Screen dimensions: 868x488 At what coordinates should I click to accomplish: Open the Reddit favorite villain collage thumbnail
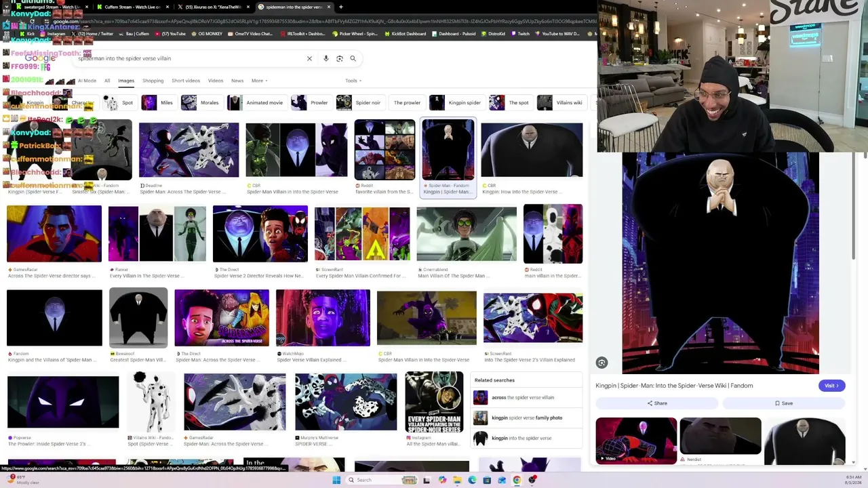[384, 150]
